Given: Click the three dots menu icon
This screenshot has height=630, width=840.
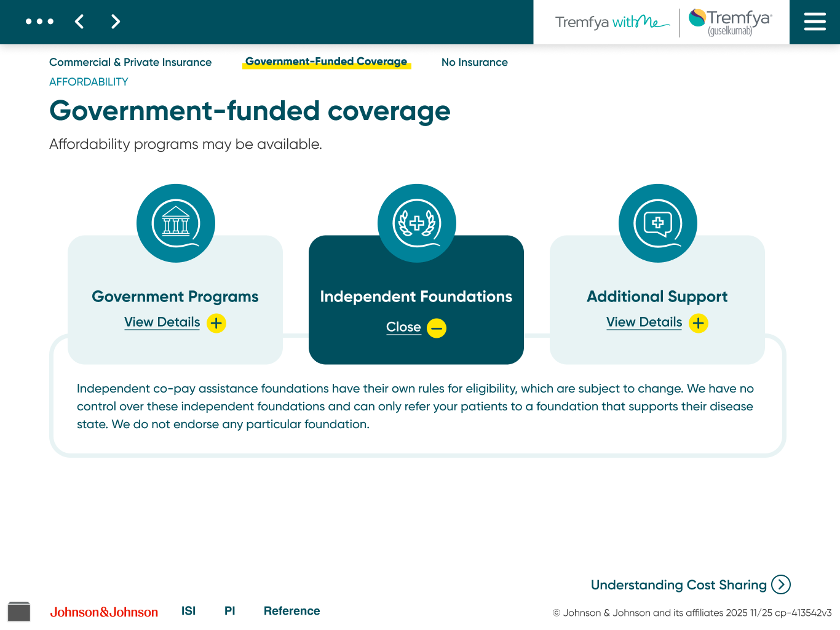Looking at the screenshot, I should point(39,22).
